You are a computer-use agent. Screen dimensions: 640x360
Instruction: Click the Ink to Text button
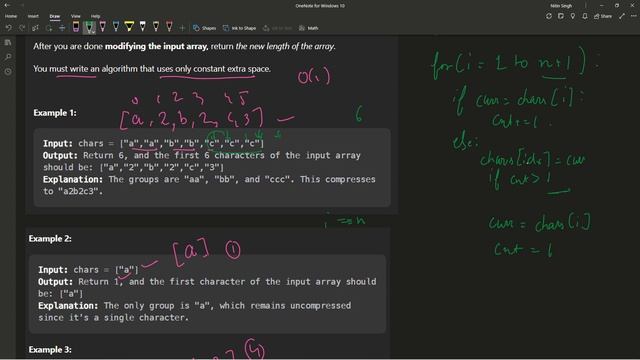click(278, 28)
